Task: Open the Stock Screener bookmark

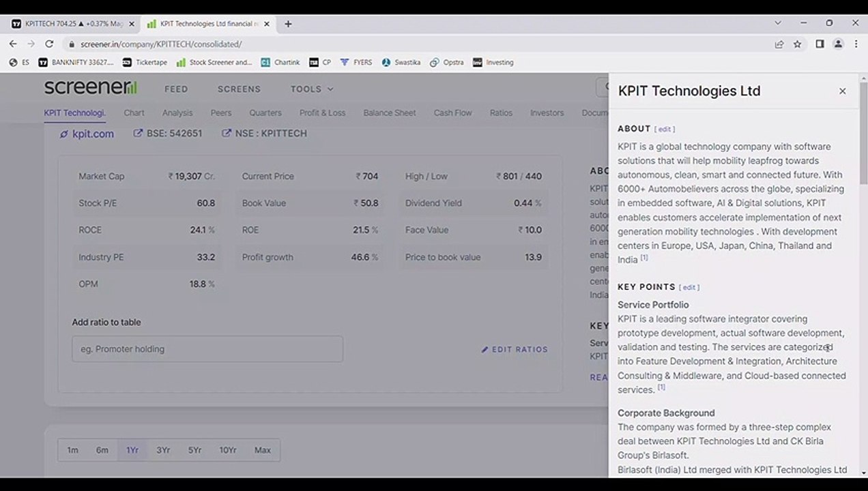Action: (x=214, y=62)
